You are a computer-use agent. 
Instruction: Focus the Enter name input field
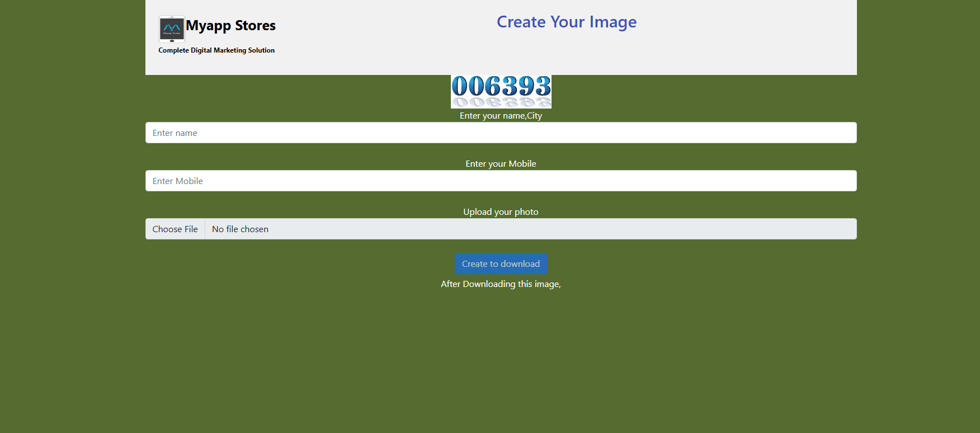point(501,133)
